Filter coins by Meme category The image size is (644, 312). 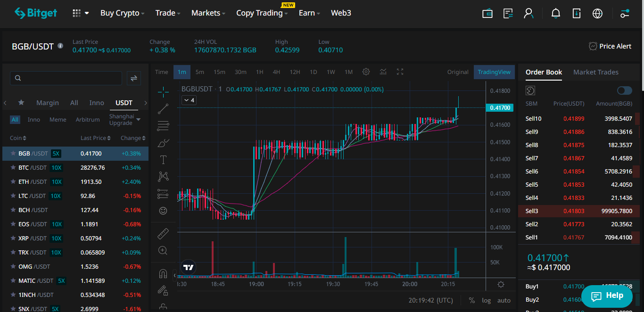58,120
